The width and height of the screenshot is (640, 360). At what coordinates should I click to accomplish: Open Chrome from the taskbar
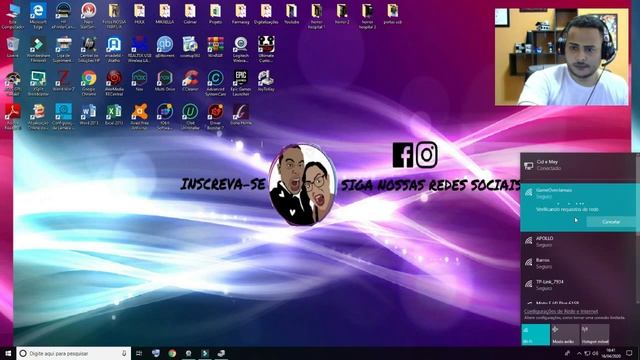(172, 353)
